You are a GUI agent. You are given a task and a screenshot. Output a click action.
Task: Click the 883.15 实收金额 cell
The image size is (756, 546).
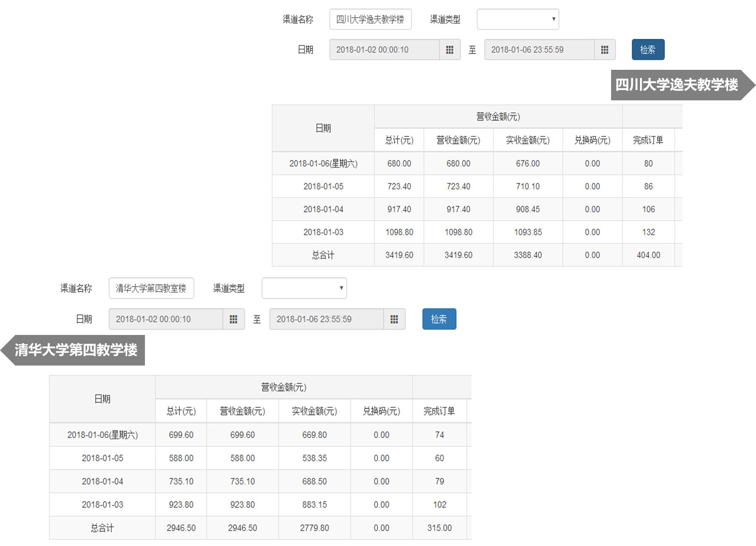click(314, 505)
